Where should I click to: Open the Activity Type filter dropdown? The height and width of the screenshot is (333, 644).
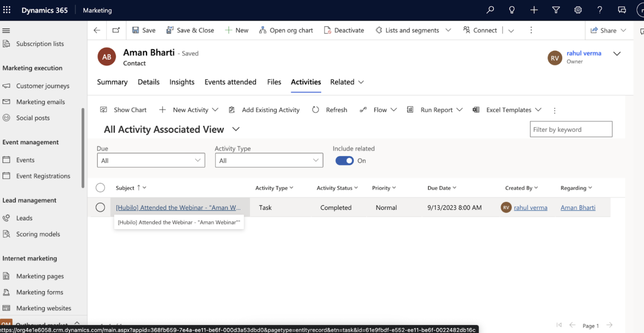(x=269, y=160)
